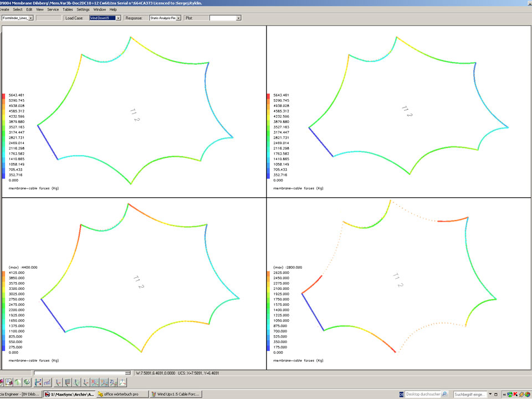Click the Desktop durchsuchen search field
Viewport: 532px width, 399px height.
pyautogui.click(x=422, y=394)
